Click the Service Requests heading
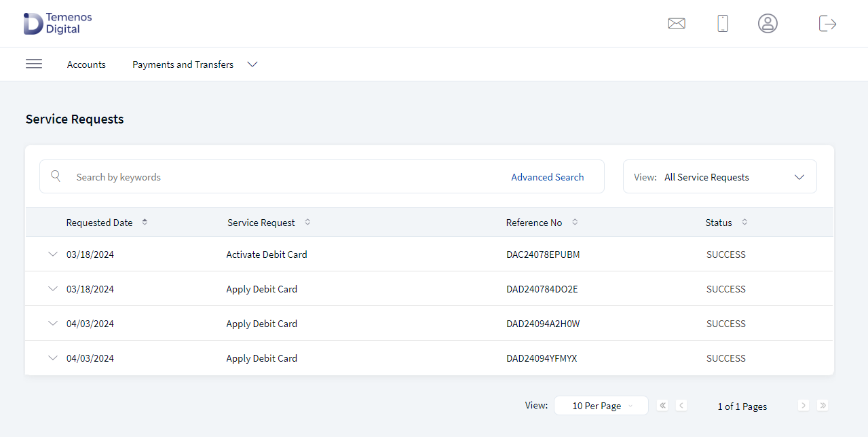The width and height of the screenshot is (868, 437). 75,119
